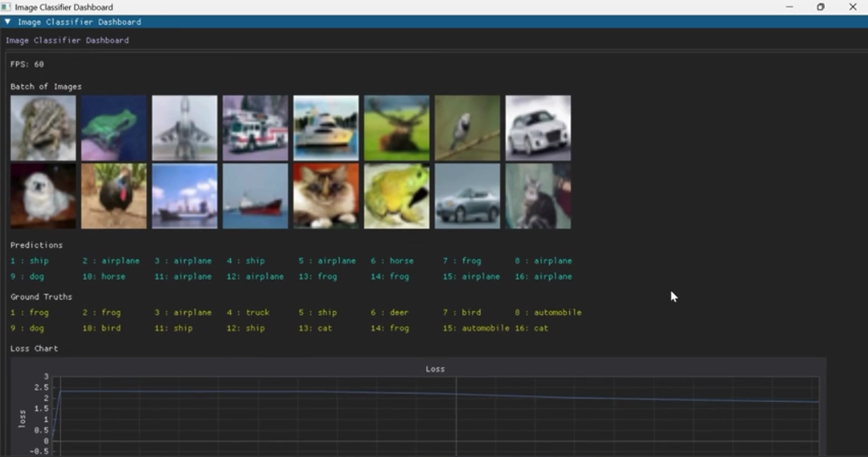Click the Predictions section label
The image size is (868, 457).
point(36,245)
